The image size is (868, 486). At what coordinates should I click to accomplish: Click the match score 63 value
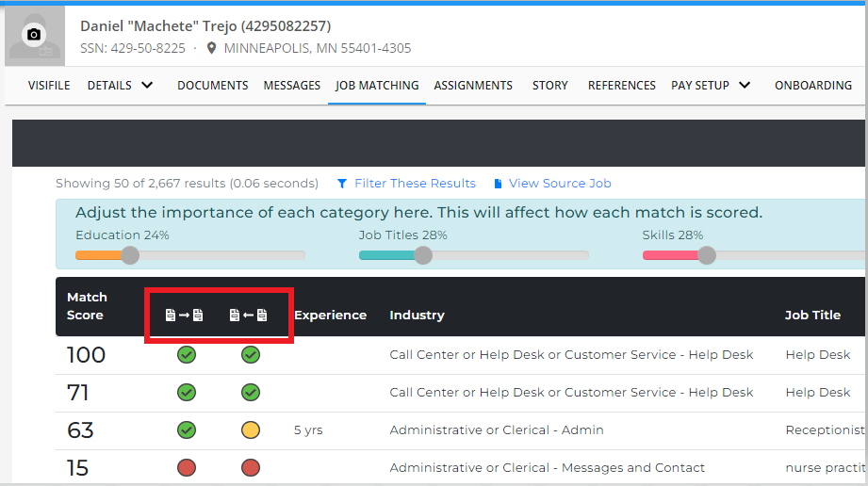[80, 430]
